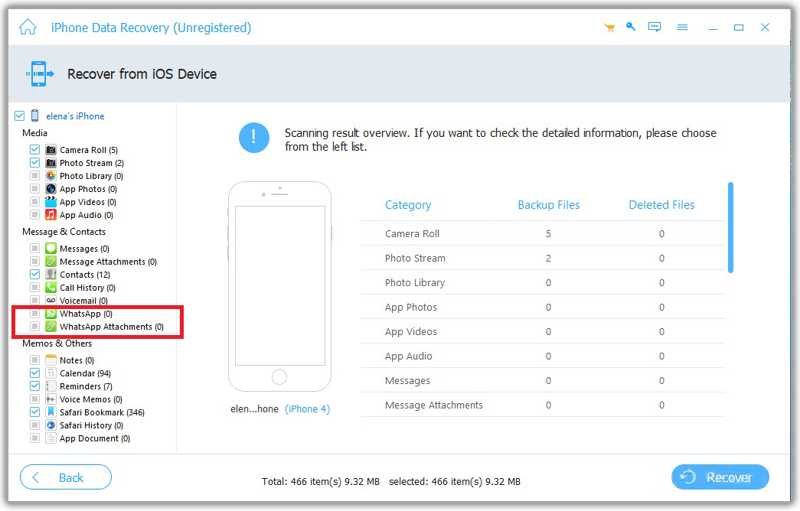Click the Contacts icon
The height and width of the screenshot is (511, 800).
click(x=51, y=274)
